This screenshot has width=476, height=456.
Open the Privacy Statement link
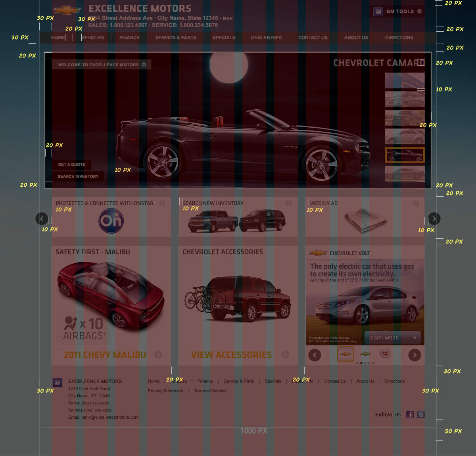(x=166, y=391)
